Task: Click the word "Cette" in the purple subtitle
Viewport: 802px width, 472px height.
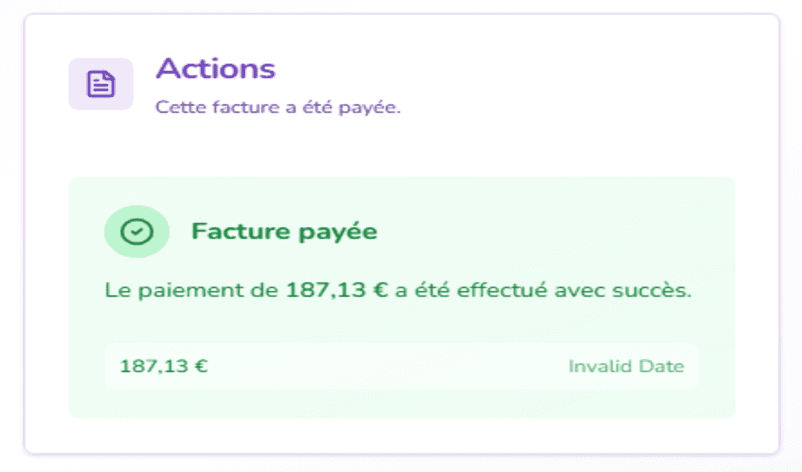Action: tap(177, 107)
